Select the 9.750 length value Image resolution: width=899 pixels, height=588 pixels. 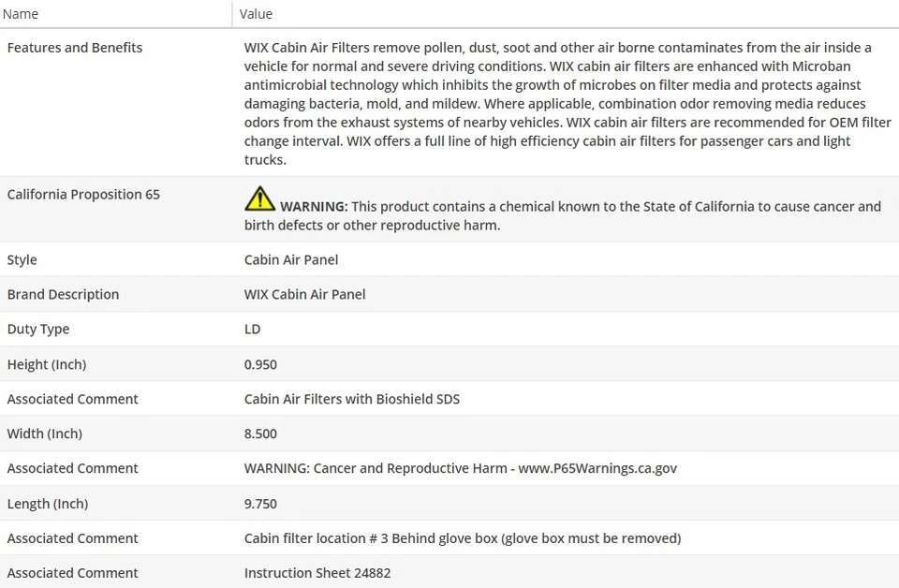260,504
